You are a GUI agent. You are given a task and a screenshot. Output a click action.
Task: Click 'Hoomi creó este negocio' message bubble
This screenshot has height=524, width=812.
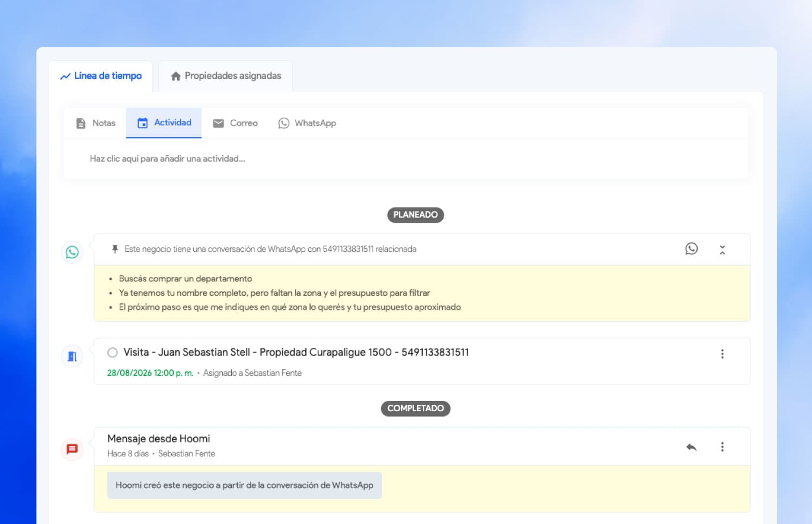click(245, 485)
